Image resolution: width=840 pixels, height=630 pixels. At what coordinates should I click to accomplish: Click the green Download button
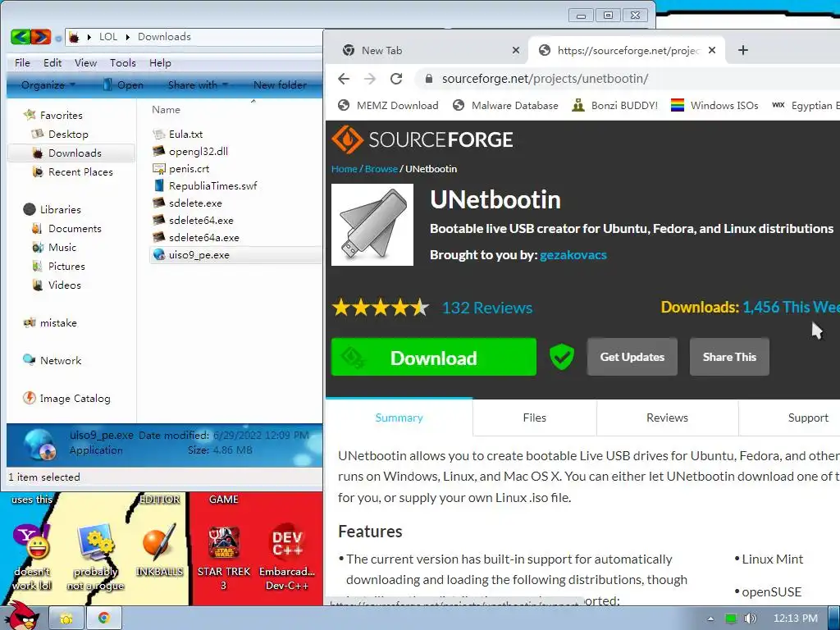[433, 357]
